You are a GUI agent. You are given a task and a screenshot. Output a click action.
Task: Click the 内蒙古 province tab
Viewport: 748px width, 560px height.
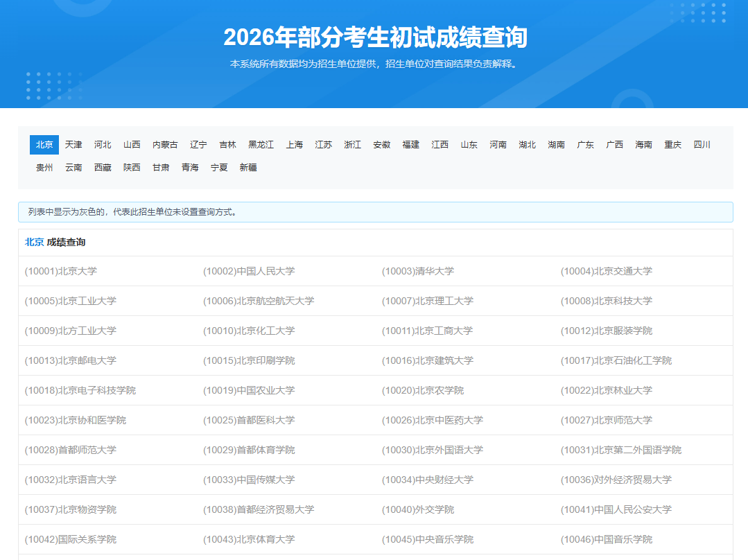click(165, 145)
